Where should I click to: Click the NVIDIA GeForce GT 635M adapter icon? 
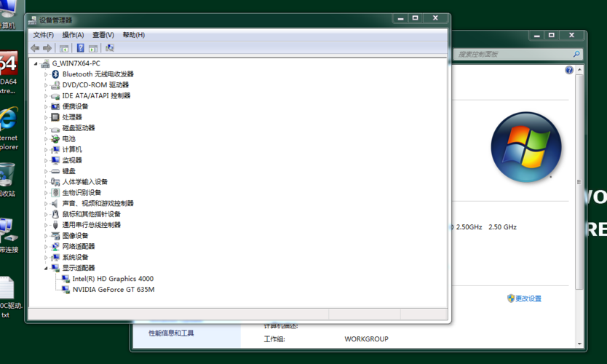point(66,290)
